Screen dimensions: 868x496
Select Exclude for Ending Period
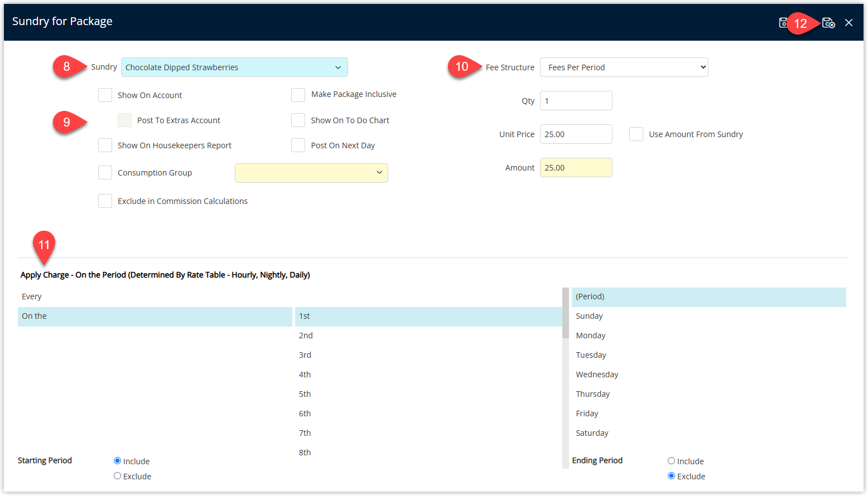[671, 476]
